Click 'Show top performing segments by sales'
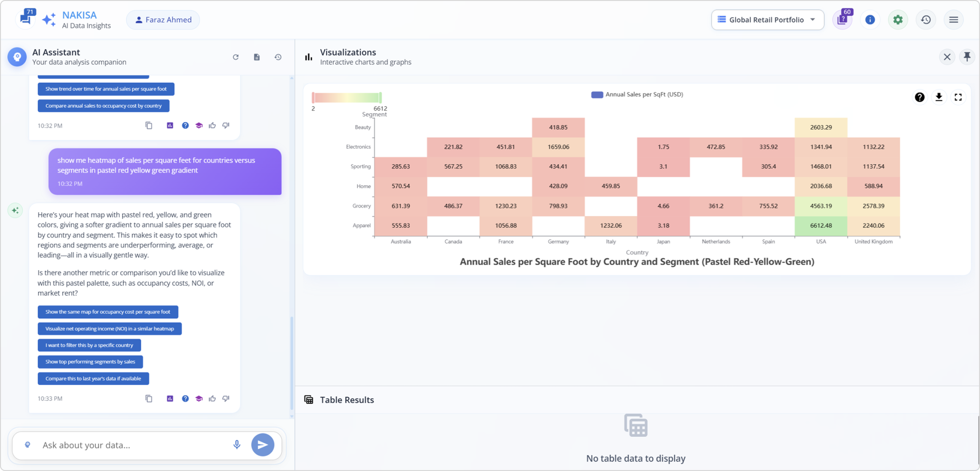Image resolution: width=980 pixels, height=471 pixels. pos(90,362)
